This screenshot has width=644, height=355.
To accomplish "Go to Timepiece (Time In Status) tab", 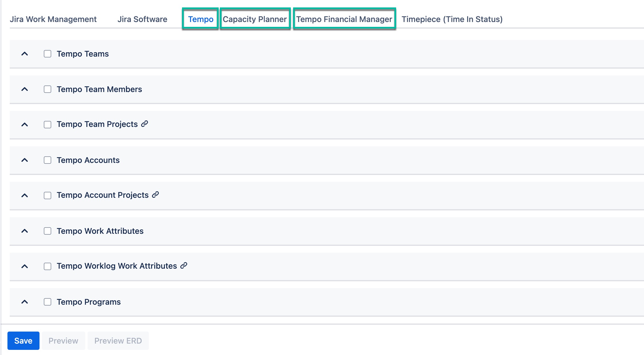I will tap(452, 19).
